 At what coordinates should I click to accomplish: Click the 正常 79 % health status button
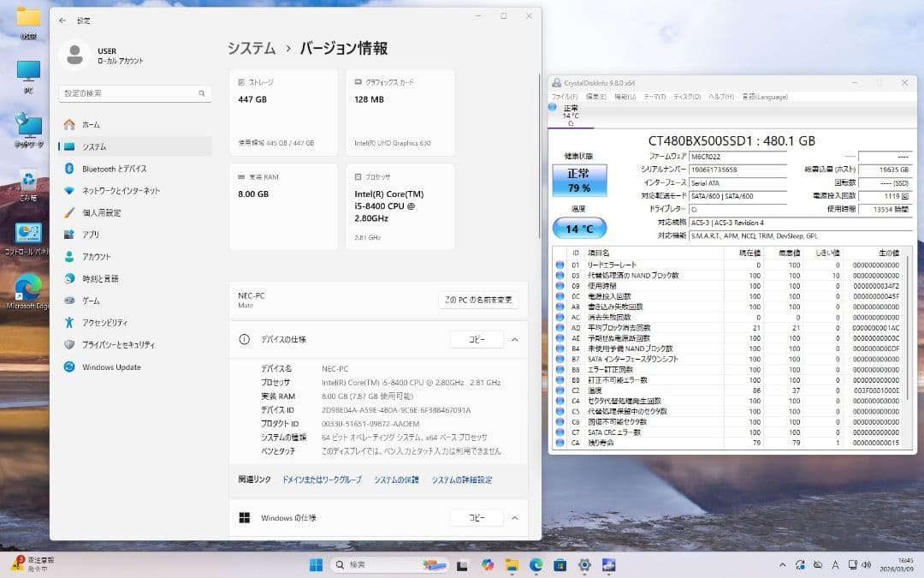pyautogui.click(x=578, y=181)
